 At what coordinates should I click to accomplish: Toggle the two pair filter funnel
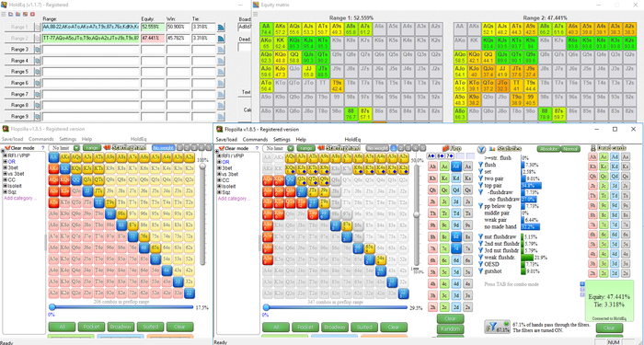481,178
